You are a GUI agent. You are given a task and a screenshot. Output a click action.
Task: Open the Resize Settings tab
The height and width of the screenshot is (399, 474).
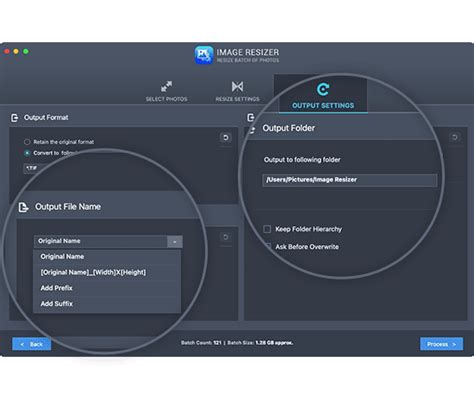tap(237, 91)
